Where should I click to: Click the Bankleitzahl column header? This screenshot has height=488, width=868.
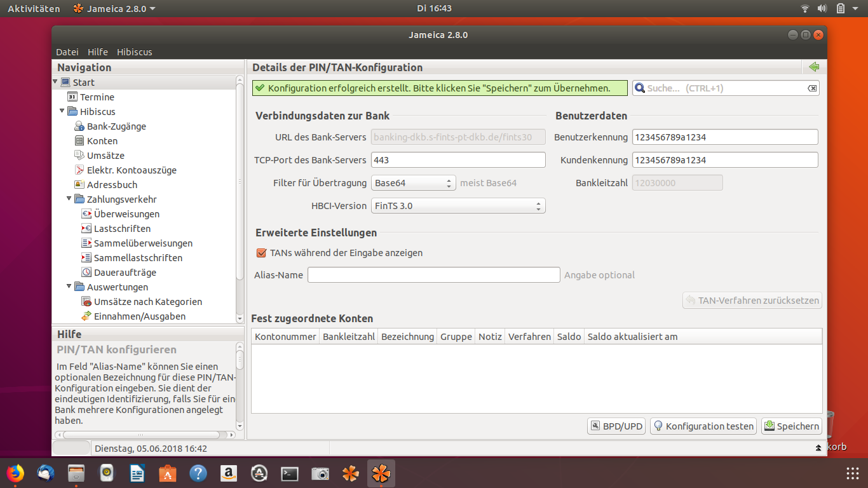click(349, 337)
